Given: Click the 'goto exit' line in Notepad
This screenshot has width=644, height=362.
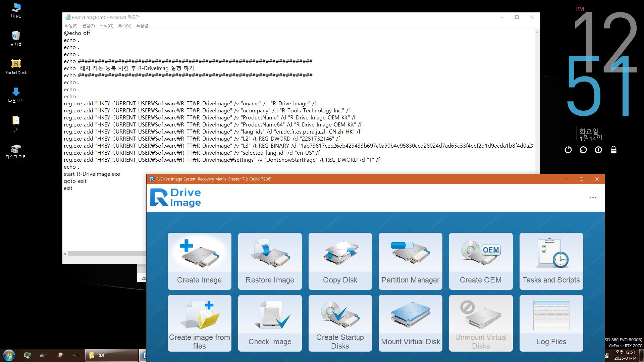Looking at the screenshot, I should (75, 181).
